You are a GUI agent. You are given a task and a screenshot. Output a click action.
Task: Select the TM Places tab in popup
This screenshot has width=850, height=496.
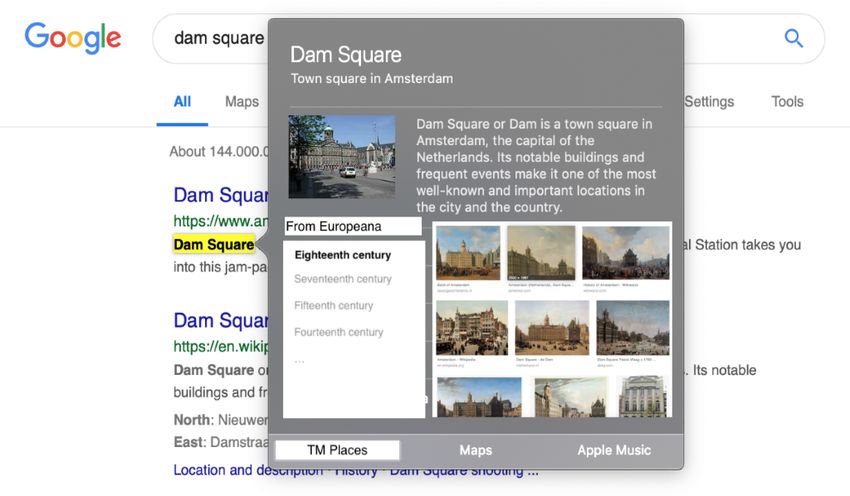(337, 450)
